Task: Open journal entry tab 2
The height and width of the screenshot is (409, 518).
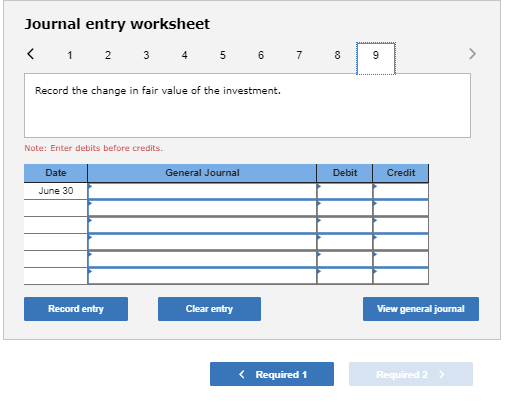Action: point(108,55)
